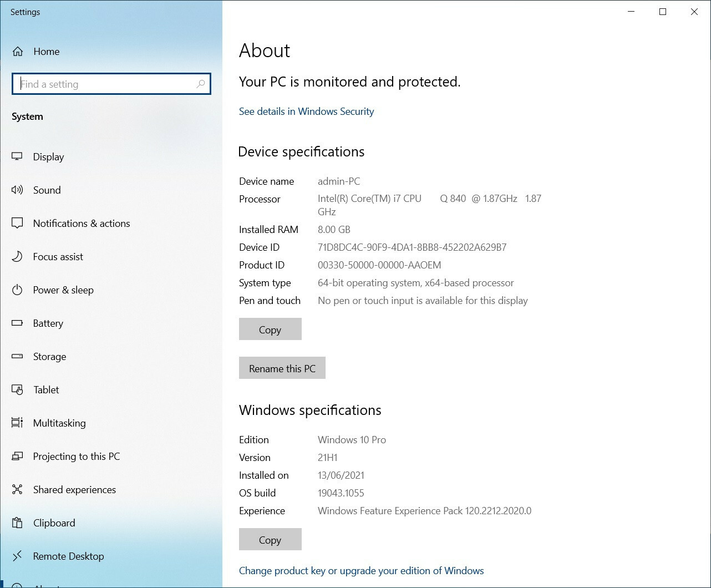This screenshot has height=588, width=711.
Task: Select Multitasking in sidebar
Action: tap(111, 423)
